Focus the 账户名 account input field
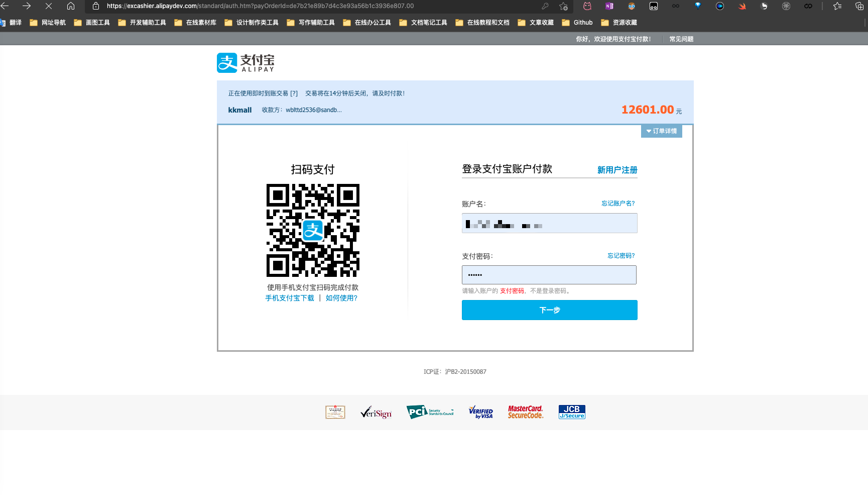Screen dimensions: 868x504 click(550, 223)
